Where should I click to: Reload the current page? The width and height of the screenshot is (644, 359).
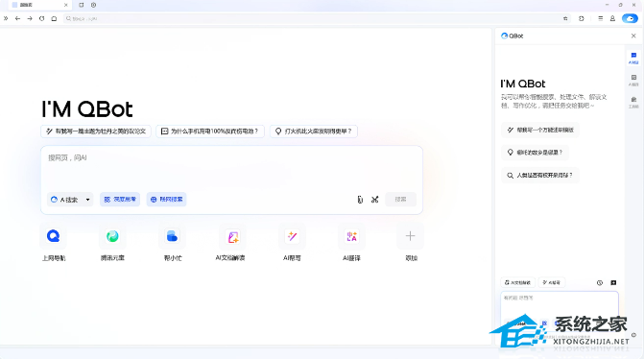pos(41,18)
